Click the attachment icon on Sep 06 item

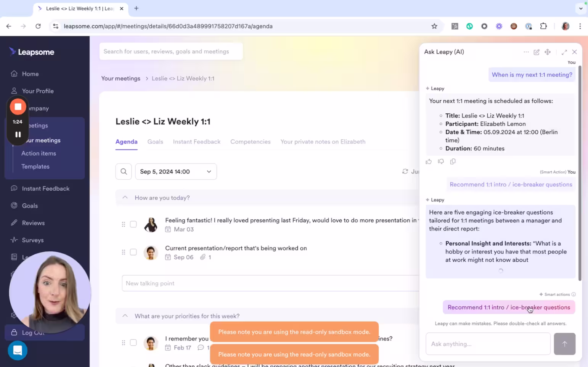click(x=203, y=257)
